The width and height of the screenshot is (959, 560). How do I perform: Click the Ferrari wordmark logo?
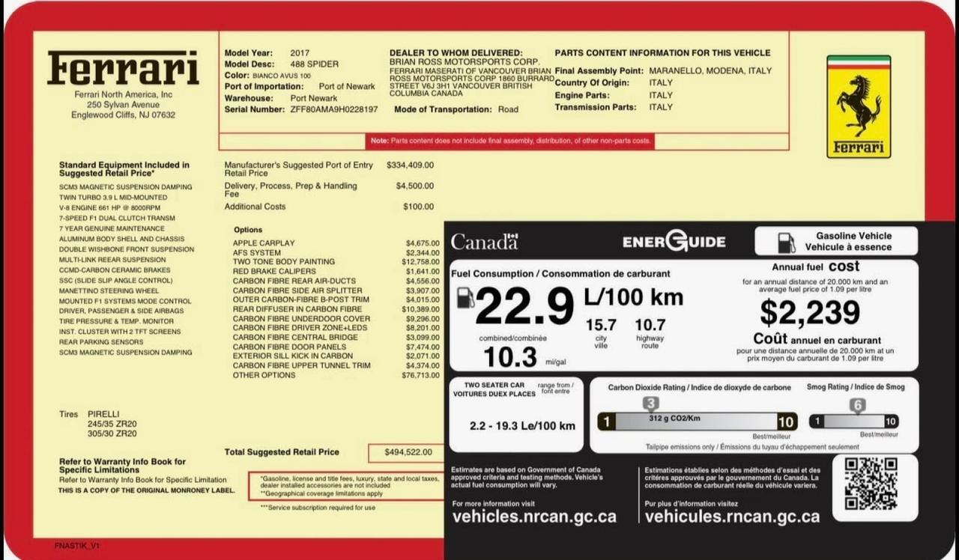point(123,68)
